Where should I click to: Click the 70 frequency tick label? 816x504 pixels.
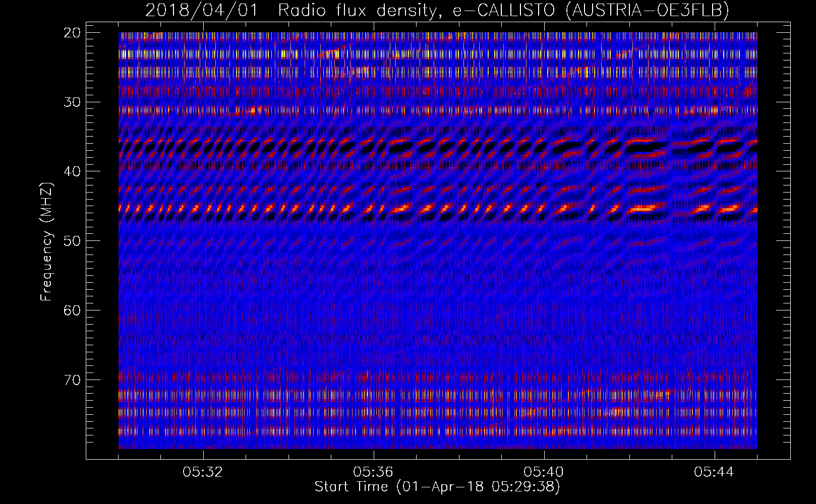(72, 380)
